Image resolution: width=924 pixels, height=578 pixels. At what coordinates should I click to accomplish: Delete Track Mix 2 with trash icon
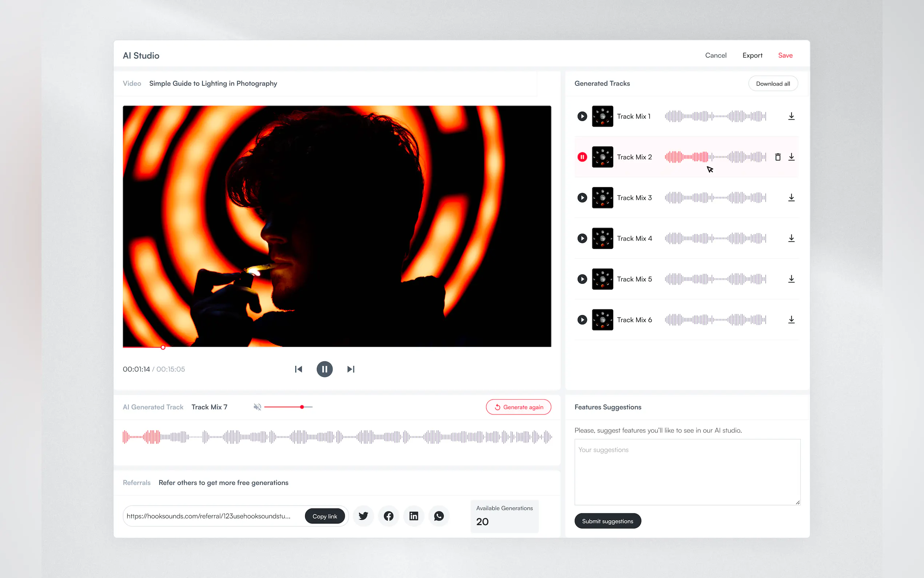(777, 157)
